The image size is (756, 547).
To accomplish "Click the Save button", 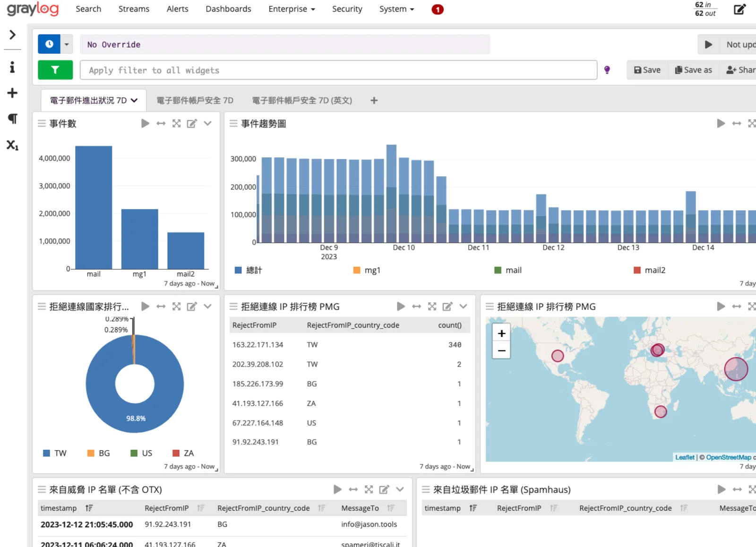I will (x=647, y=70).
